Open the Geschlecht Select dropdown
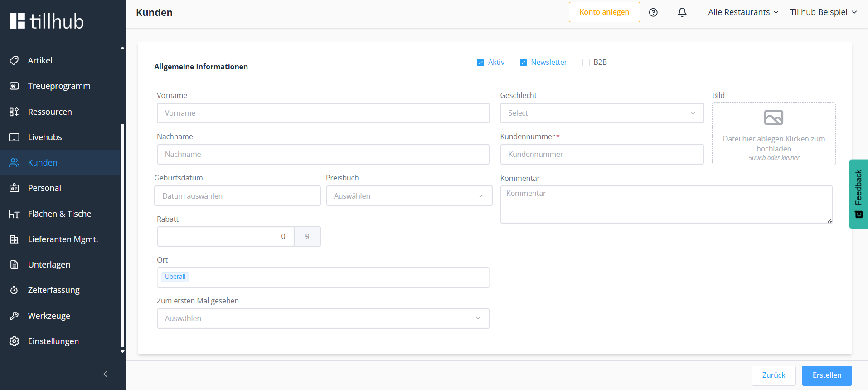Screen dimensions: 868x390 (x=602, y=113)
